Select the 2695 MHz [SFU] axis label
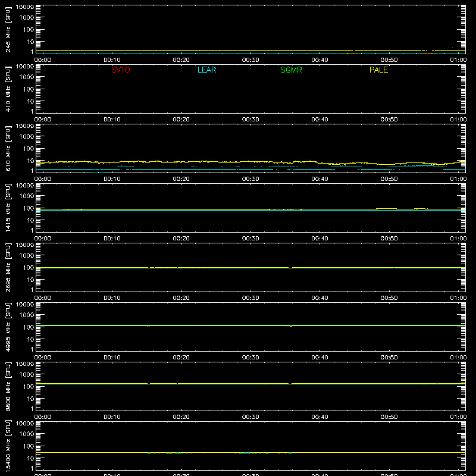The image size is (476, 476). (x=8, y=267)
